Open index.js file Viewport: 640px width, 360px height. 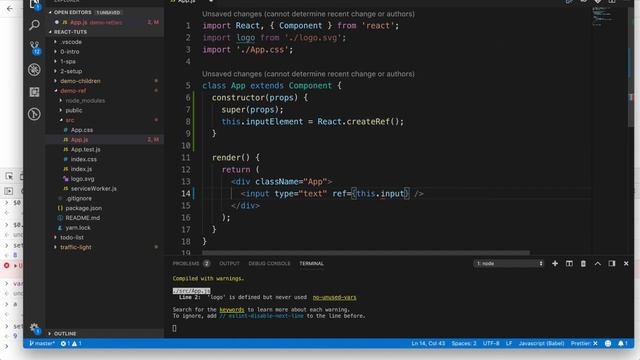(x=81, y=169)
